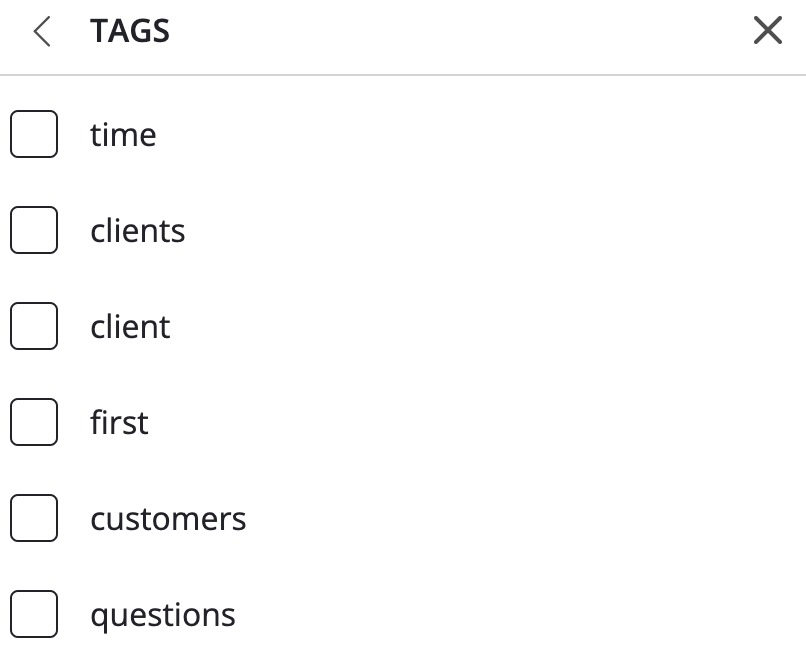Click the TAGS panel heading
806x648 pixels.
(x=130, y=32)
